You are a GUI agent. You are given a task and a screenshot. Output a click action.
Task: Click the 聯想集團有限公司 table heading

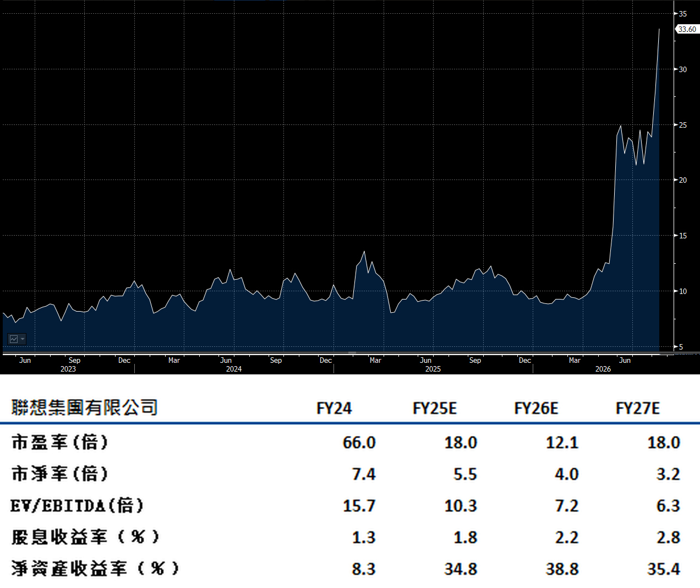point(85,407)
